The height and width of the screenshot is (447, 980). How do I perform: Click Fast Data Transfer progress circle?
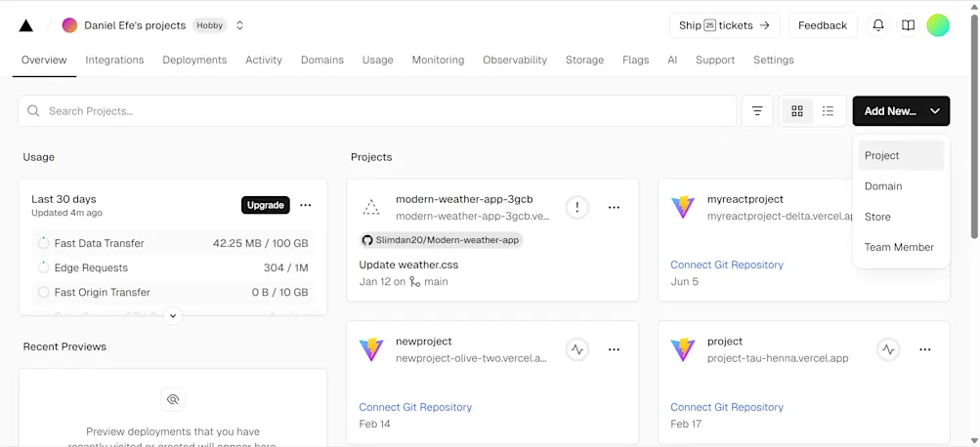pyautogui.click(x=43, y=243)
